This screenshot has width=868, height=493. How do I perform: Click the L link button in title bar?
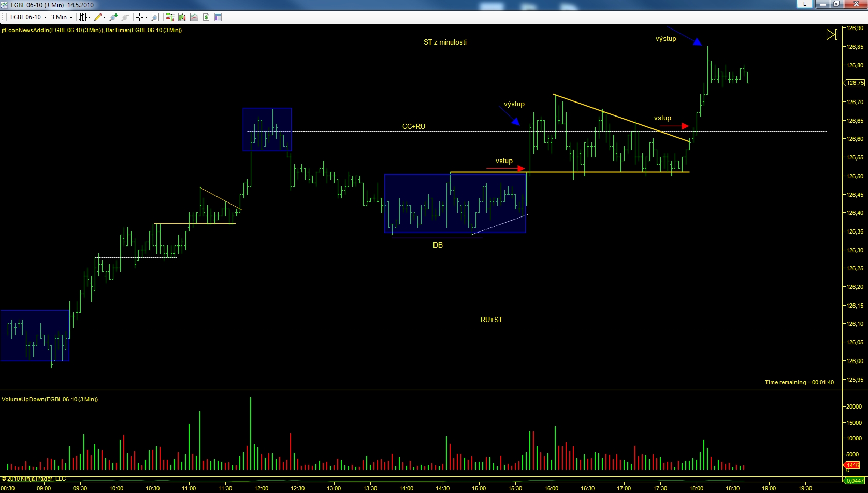804,4
